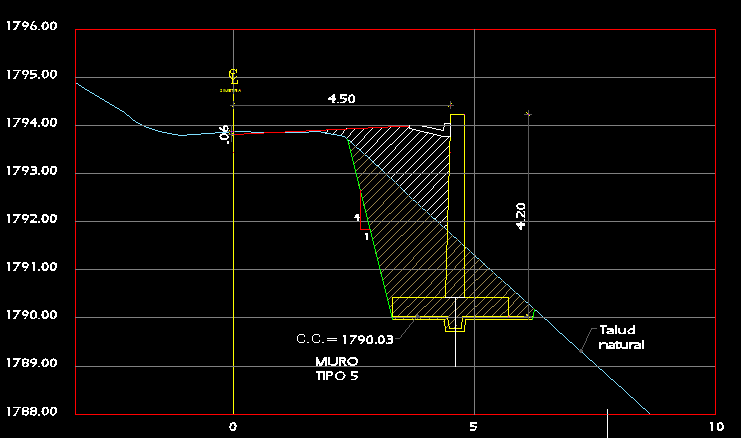Click the 1795.00 elevation axis label
Image resolution: width=741 pixels, height=438 pixels.
[x=30, y=76]
